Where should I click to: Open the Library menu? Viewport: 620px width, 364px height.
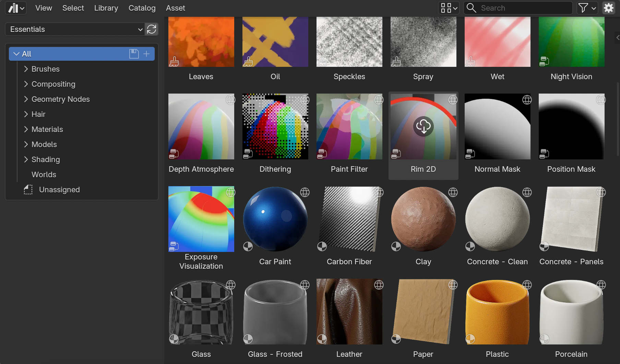106,8
